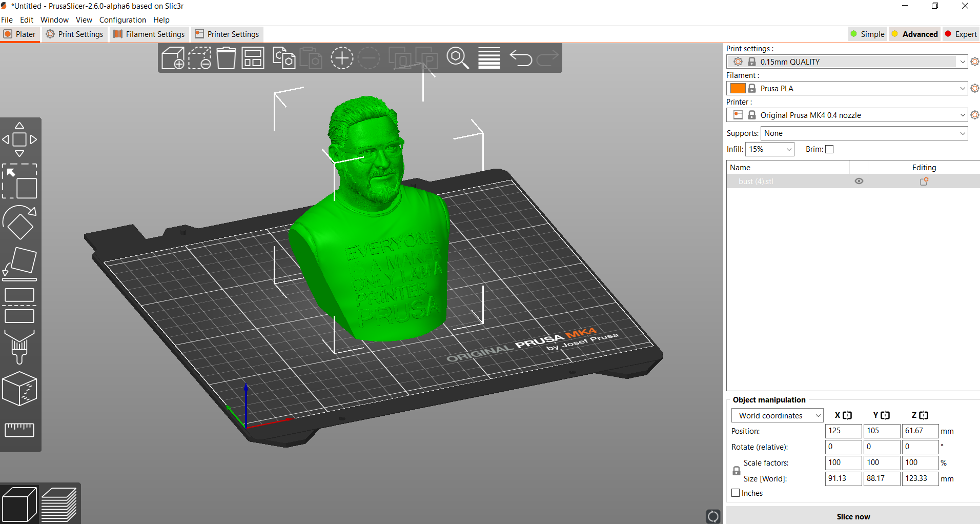
Task: Open the Supports dropdown
Action: pos(864,133)
